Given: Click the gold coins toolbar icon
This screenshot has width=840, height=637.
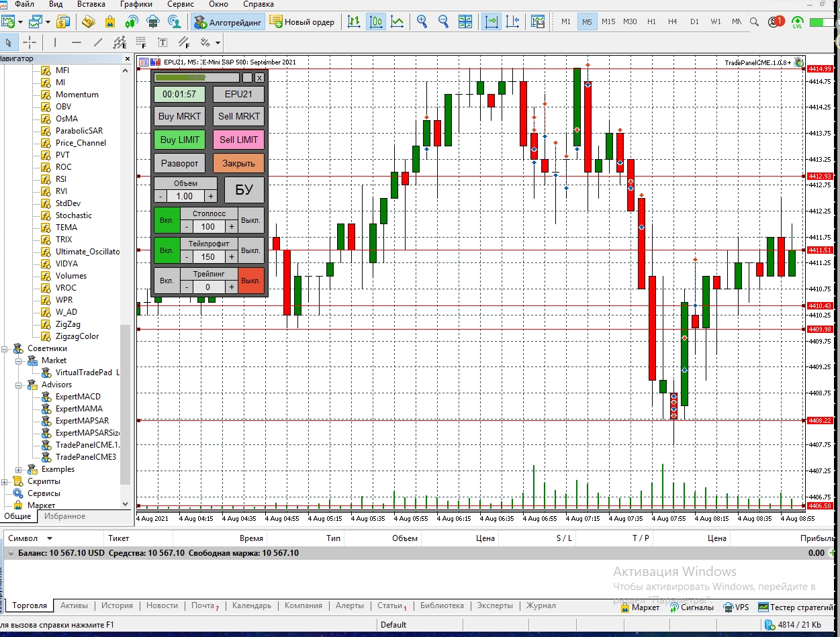Looking at the screenshot, I should [63, 21].
